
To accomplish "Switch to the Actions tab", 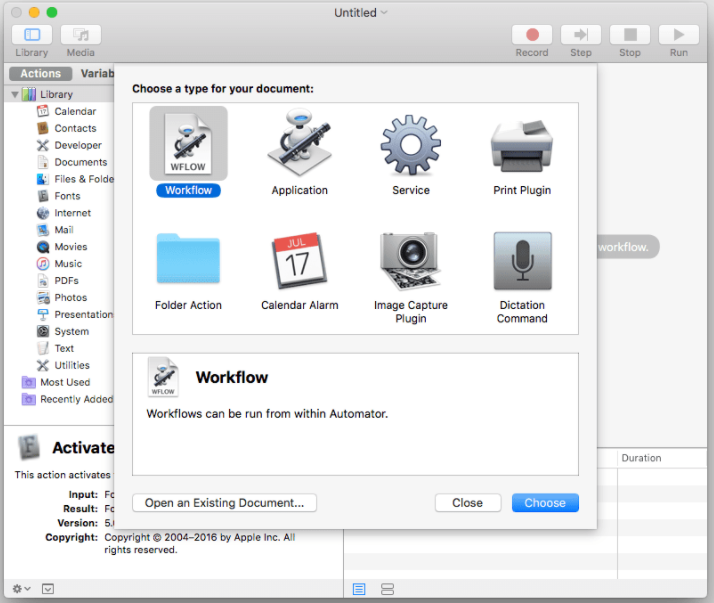I will (x=41, y=73).
